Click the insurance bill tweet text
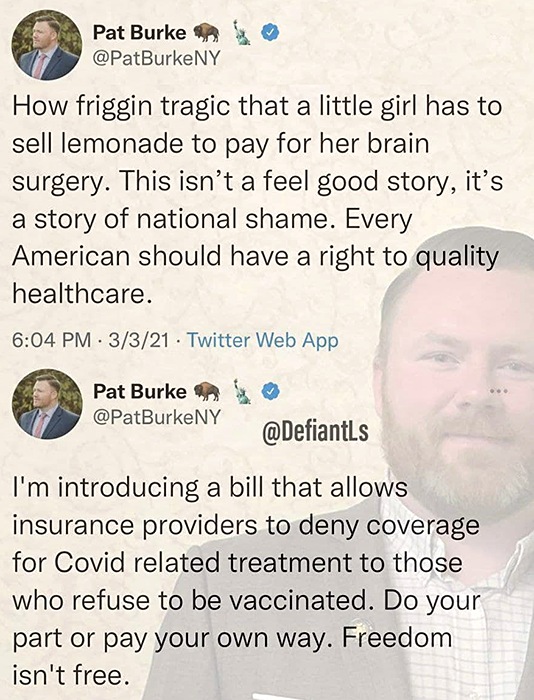 pyautogui.click(x=246, y=582)
